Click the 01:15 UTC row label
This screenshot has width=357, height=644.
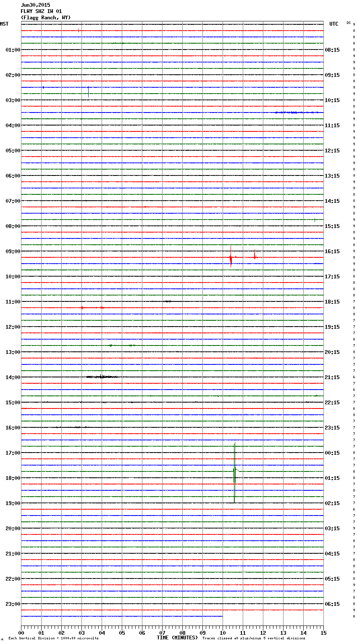(x=332, y=478)
